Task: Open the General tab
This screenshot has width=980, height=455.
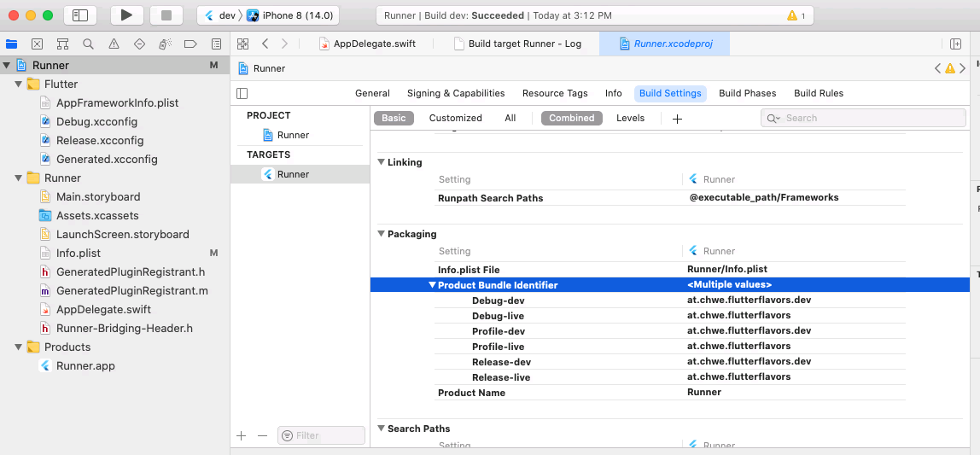Action: point(372,93)
